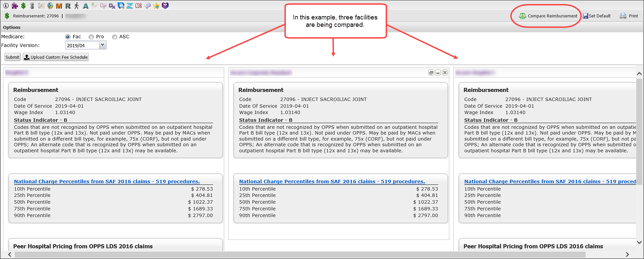Open the Facility Version dropdown
Screen dimensions: 644x259
[103, 45]
